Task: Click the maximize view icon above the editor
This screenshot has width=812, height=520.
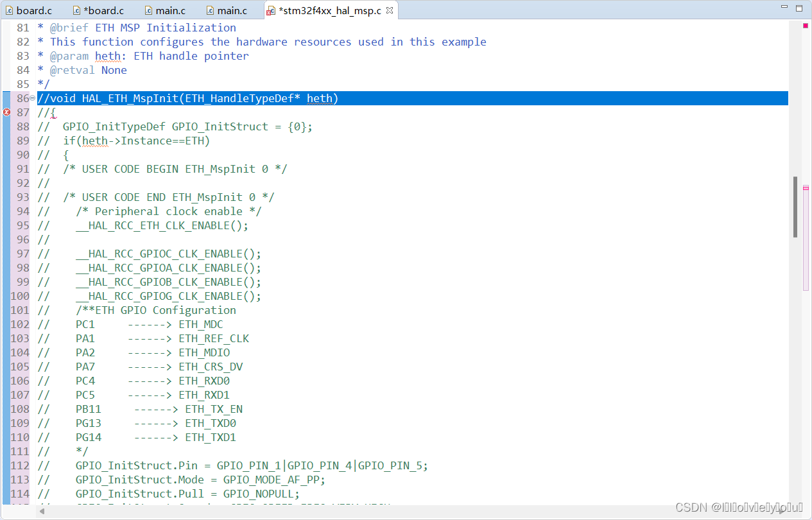Action: [x=799, y=8]
